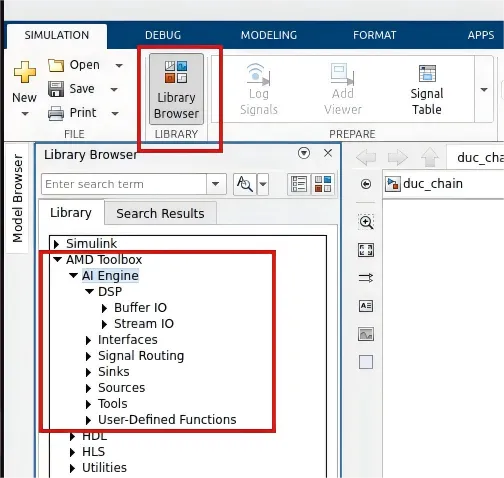This screenshot has width=504, height=478.
Task: Click the Image insert palette icon
Action: tap(366, 334)
